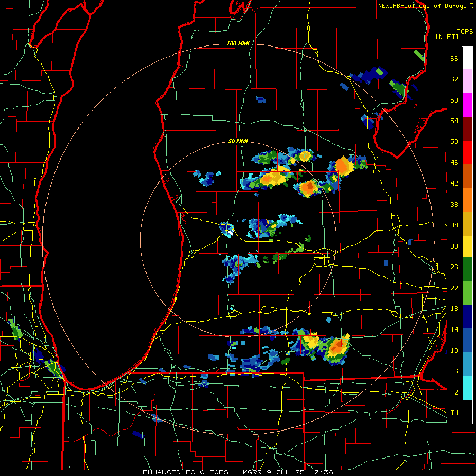Screen dimensions: 476x476
Task: Click the navy blue legend swatch
Action: tap(467, 317)
